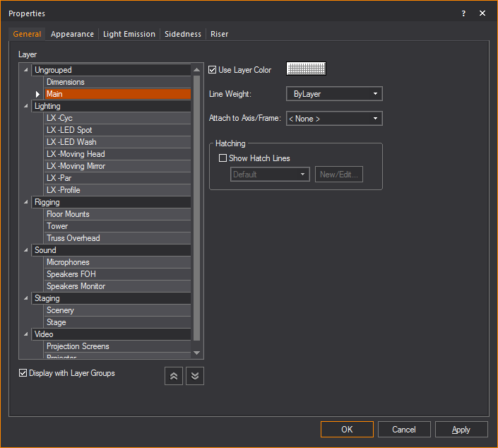Select the LX -Moving Head layer
Screen dimensions: 498x448
[76, 154]
